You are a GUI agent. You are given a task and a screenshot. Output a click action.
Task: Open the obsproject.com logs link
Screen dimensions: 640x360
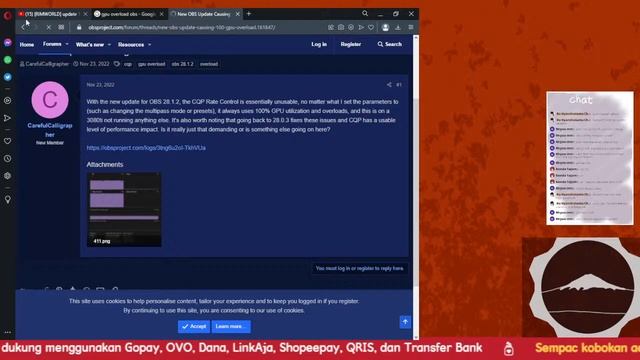pyautogui.click(x=146, y=148)
